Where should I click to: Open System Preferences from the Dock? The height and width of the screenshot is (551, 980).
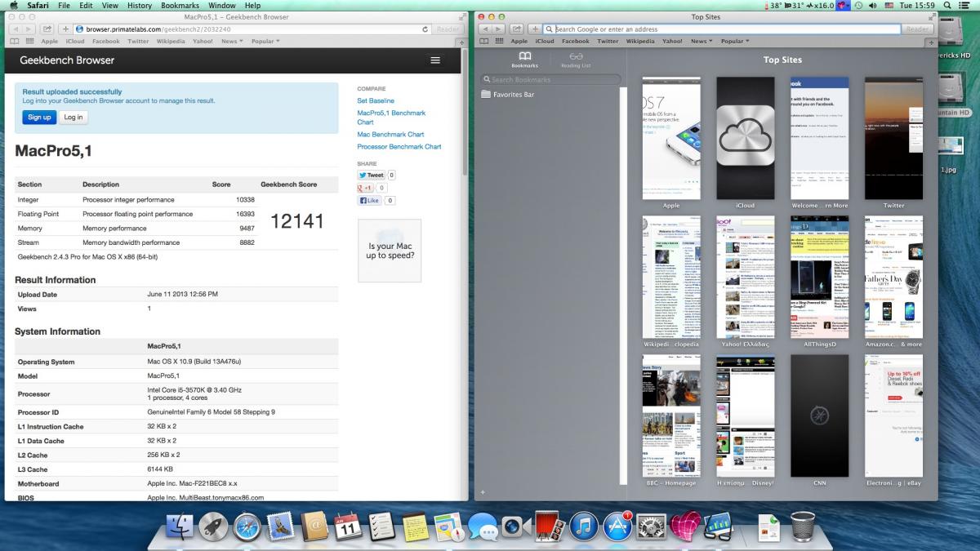pyautogui.click(x=652, y=527)
